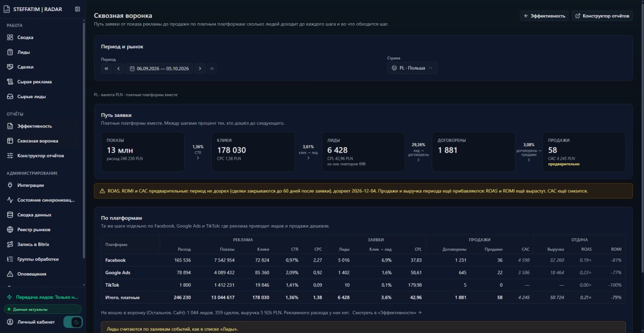Screen dimensions: 644x333
Task: Click the arrow icon beside Запись в Bitrix
Action: tap(10, 244)
